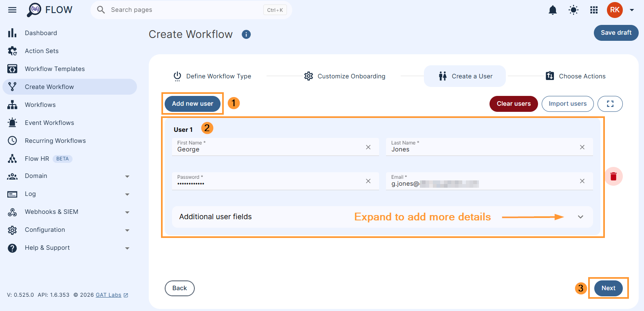Viewport: 644px width, 311px height.
Task: Expand the Log menu arrow
Action: 127,195
